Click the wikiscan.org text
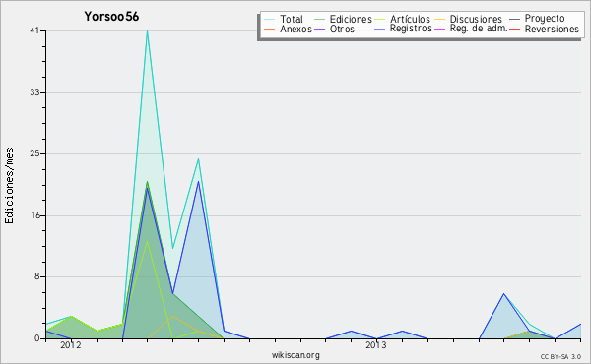Image resolution: width=591 pixels, height=364 pixels. 295,355
